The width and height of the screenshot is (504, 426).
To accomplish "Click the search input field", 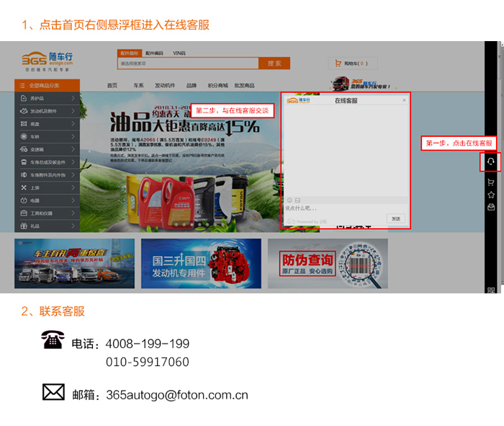I will [188, 63].
